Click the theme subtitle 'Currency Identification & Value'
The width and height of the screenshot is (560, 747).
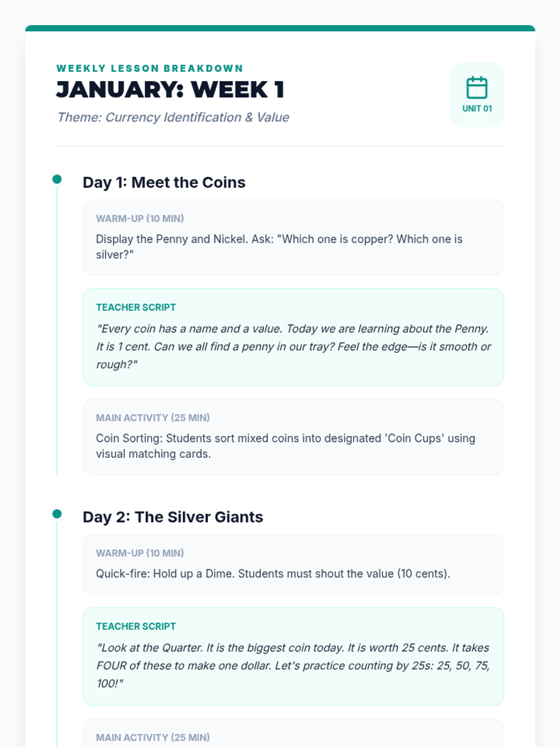173,117
